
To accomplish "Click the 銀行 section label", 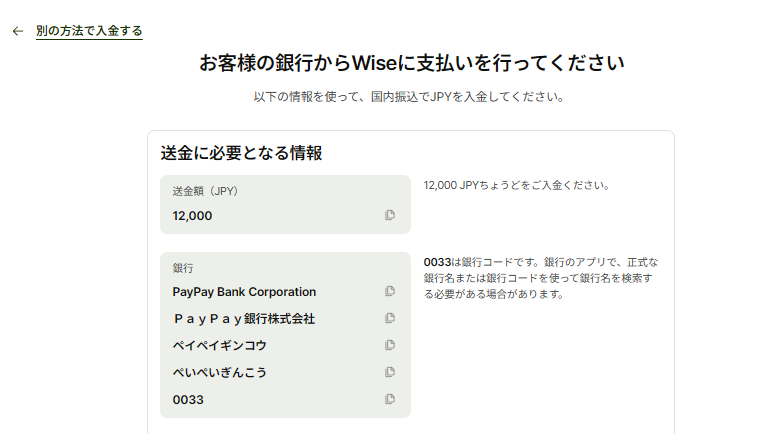I will (183, 268).
